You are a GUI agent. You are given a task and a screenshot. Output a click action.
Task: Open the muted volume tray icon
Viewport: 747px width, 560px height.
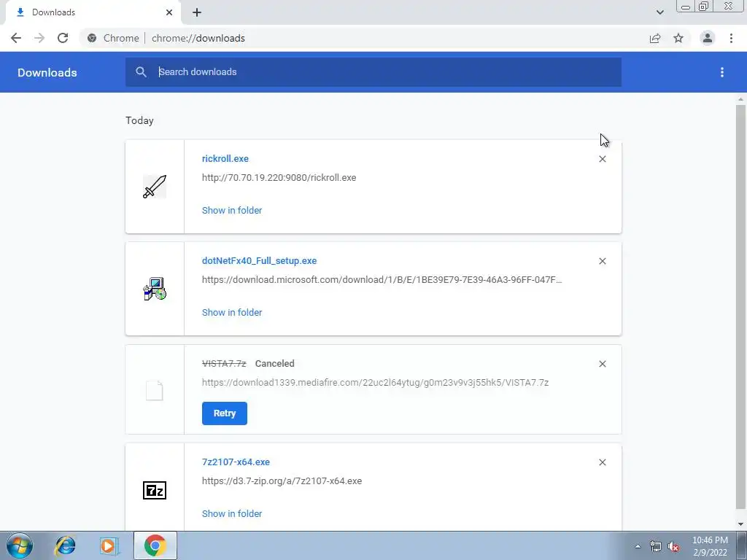pyautogui.click(x=673, y=546)
